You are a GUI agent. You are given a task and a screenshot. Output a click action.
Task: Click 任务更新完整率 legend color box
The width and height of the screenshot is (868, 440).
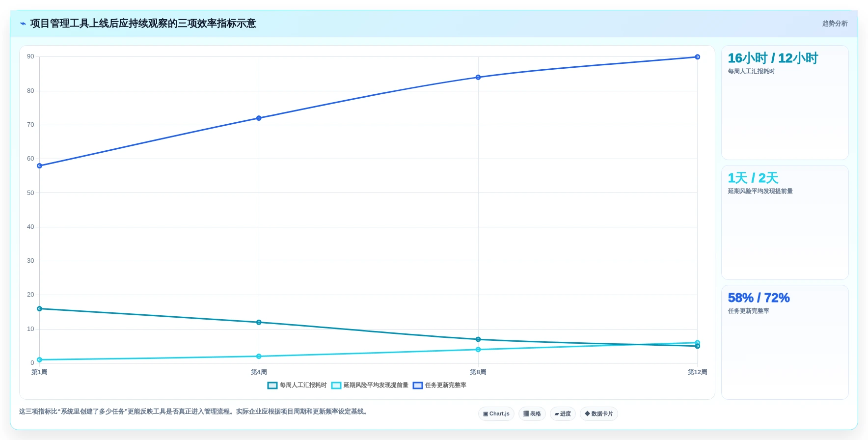[418, 385]
